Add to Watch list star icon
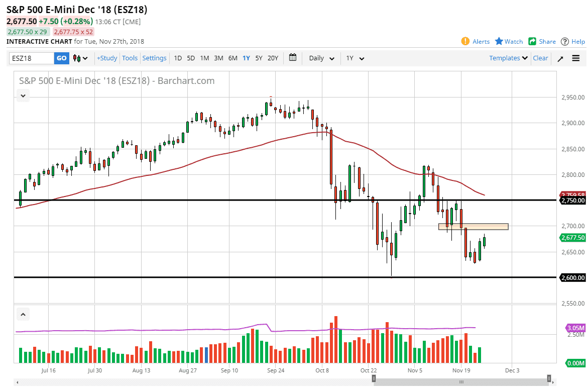588x391 pixels. 499,41
